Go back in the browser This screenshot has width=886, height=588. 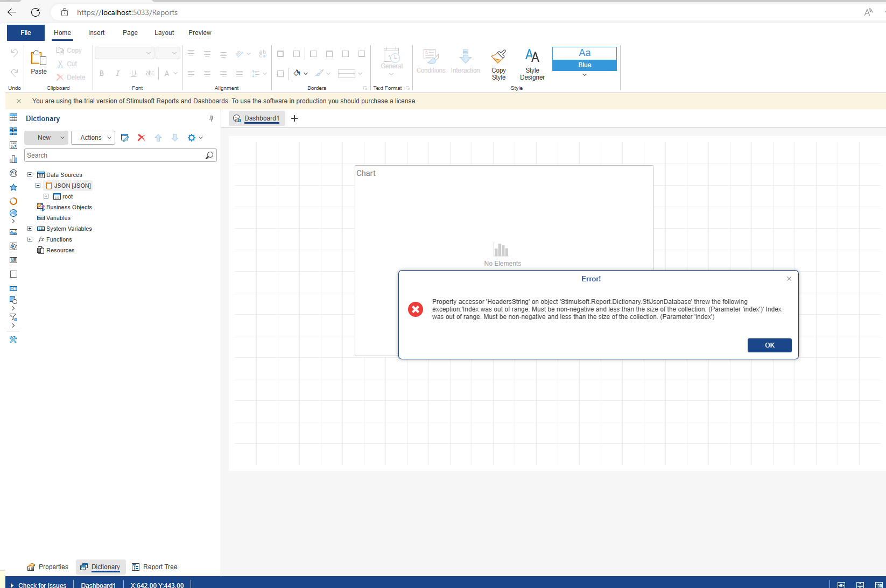click(12, 12)
